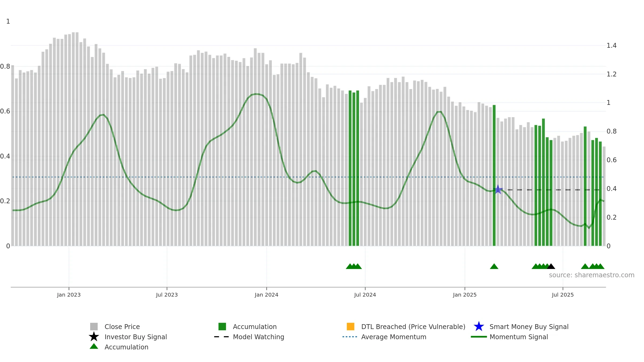Click the blue Smart Money Buy Signal star in legend
Image resolution: width=644 pixels, height=362 pixels.
click(479, 327)
